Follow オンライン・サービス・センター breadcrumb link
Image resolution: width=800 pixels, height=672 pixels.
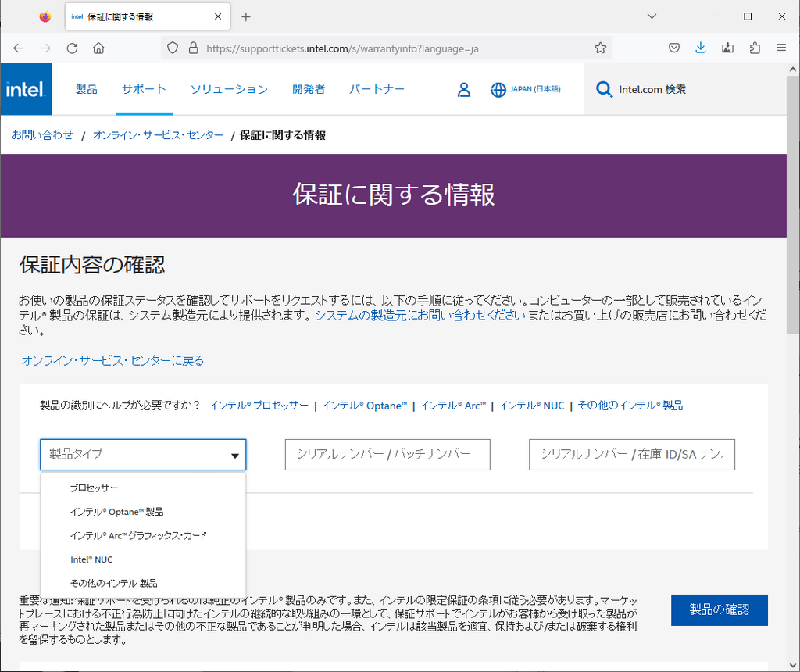(x=158, y=135)
